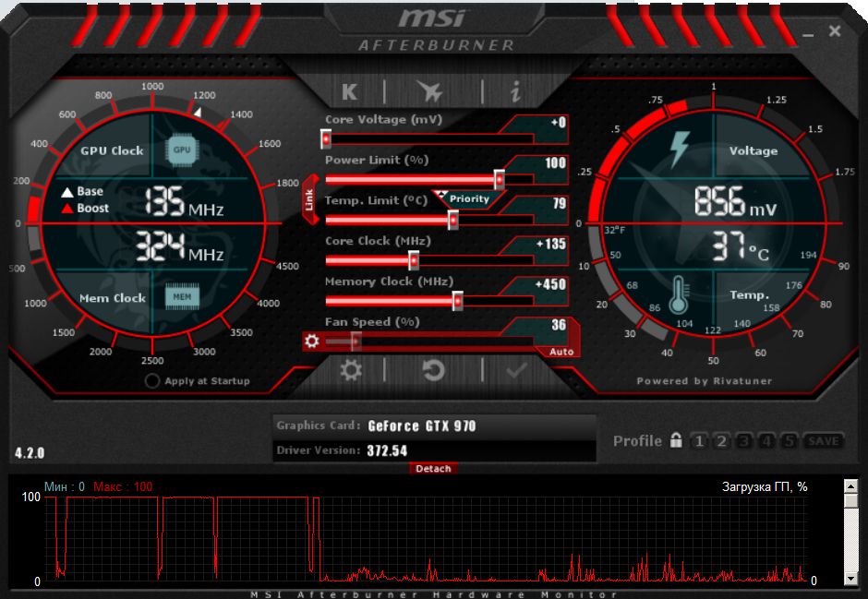Click the Core Voltage slider handle

326,138
